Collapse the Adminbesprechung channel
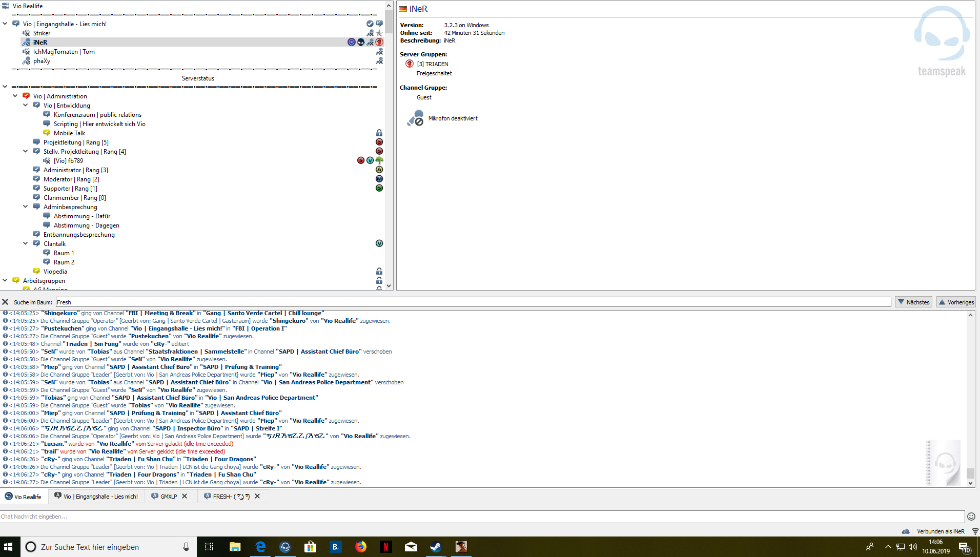 click(x=26, y=207)
